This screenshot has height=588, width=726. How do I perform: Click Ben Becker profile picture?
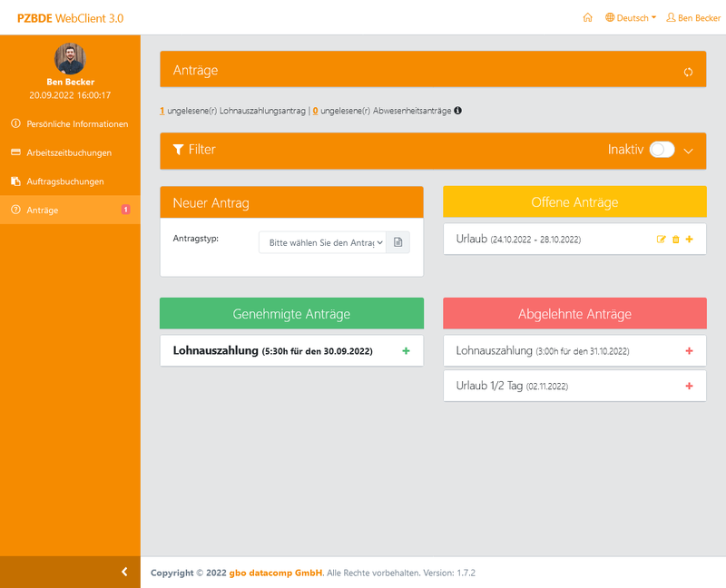(70, 59)
